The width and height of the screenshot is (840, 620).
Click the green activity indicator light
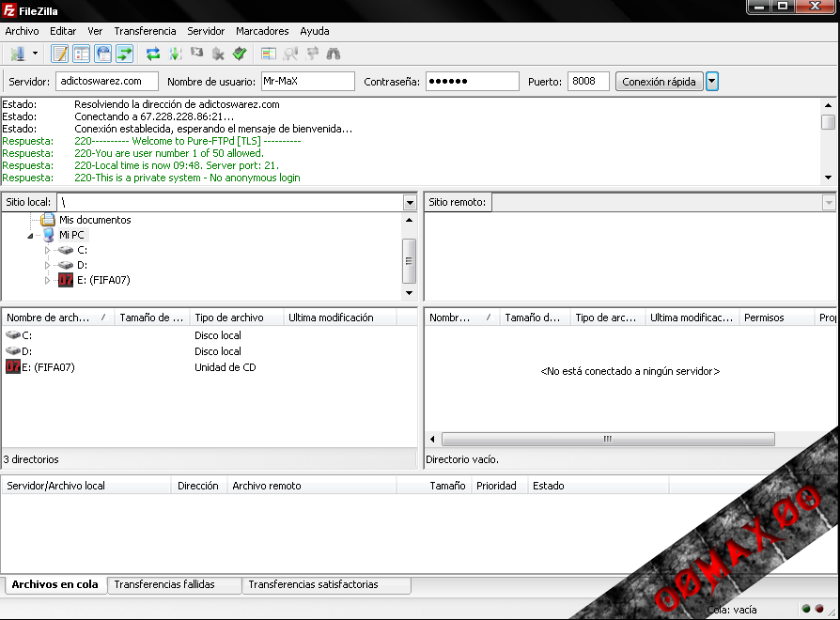pyautogui.click(x=806, y=609)
